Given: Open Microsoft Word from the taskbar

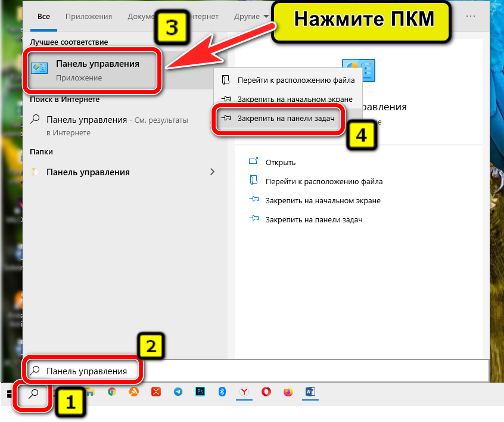Looking at the screenshot, I should coord(310,392).
